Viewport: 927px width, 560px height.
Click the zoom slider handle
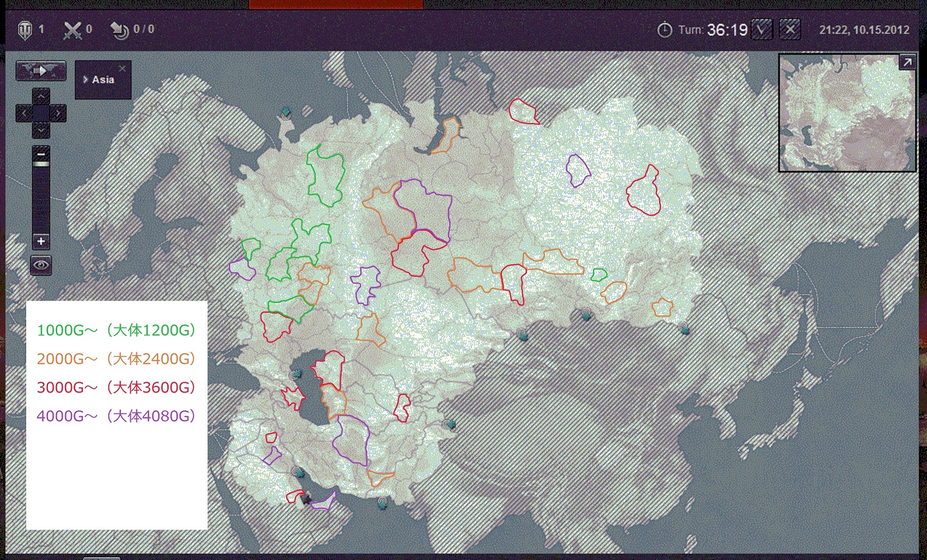(x=41, y=164)
